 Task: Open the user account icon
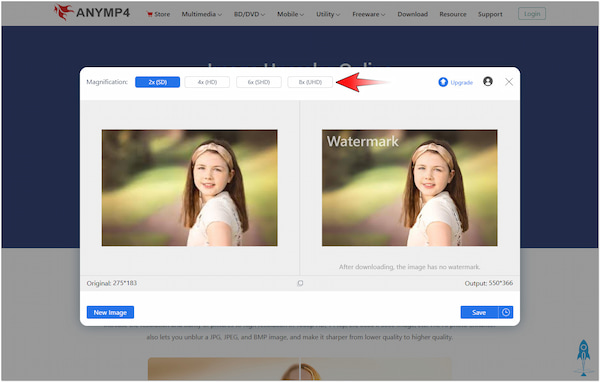coord(488,82)
